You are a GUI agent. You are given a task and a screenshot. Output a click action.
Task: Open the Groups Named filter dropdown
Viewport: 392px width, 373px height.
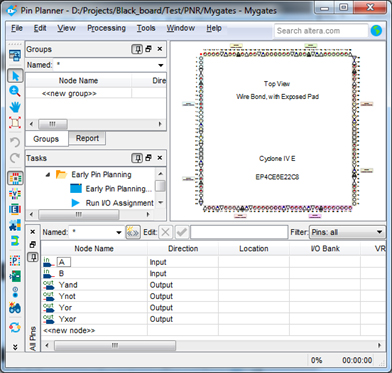coord(161,65)
